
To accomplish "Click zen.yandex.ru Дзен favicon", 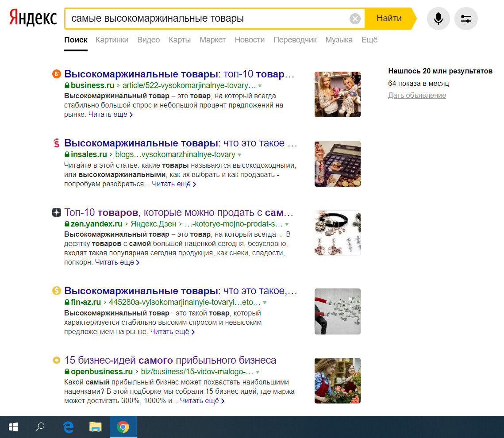I will coord(56,212).
